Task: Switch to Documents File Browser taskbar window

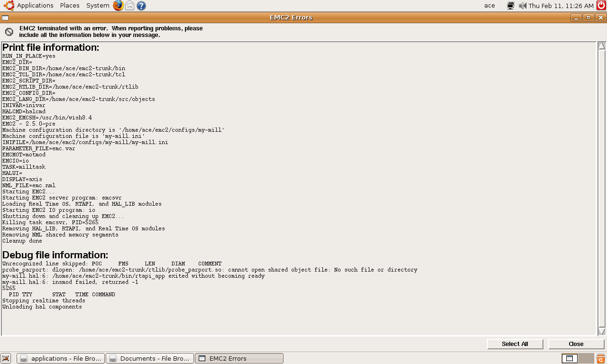Action: pyautogui.click(x=150, y=358)
